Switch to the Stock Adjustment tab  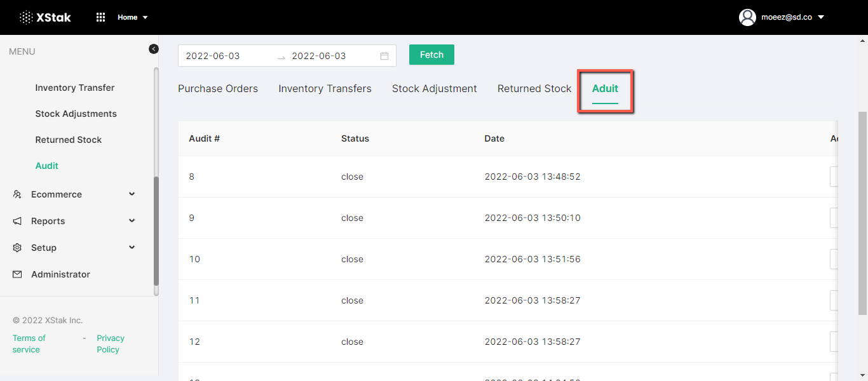coord(434,89)
